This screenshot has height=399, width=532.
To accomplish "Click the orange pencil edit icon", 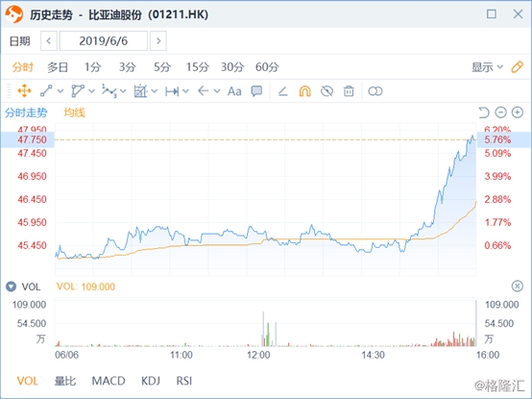I will point(517,67).
